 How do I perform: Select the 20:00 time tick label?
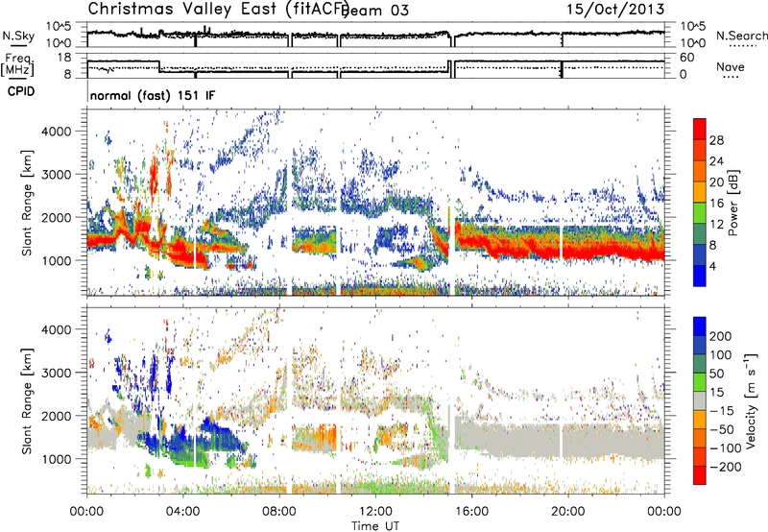click(x=567, y=512)
